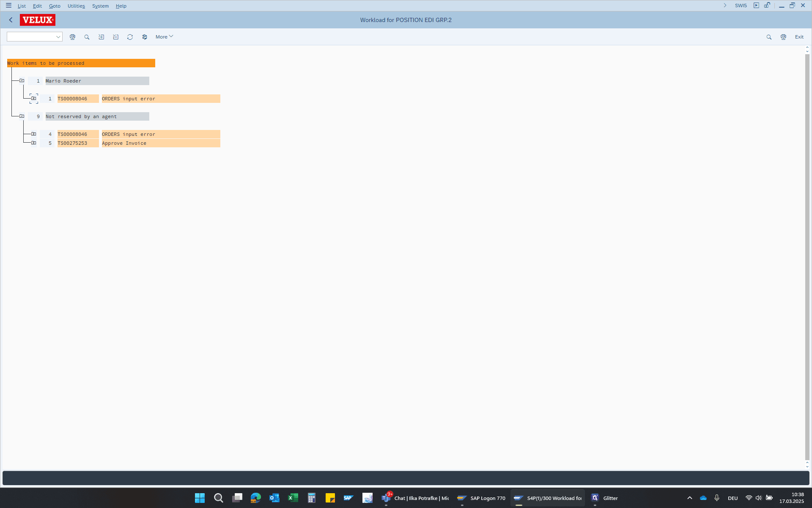The width and height of the screenshot is (812, 508).
Task: Open the Edit menu
Action: click(x=37, y=6)
